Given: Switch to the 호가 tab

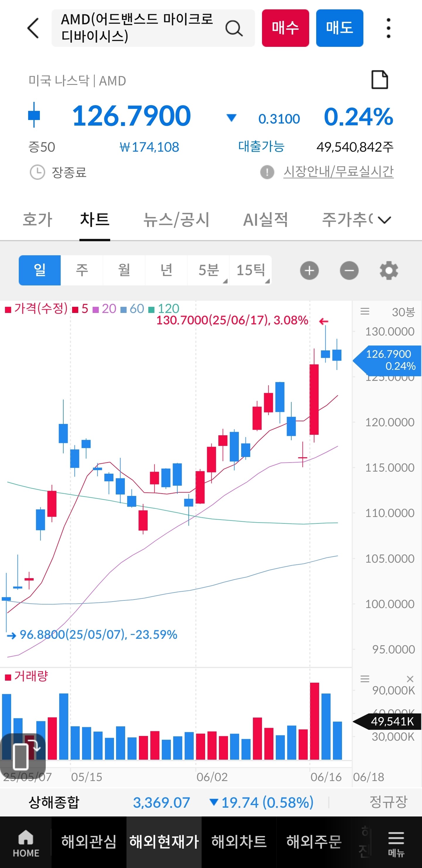Looking at the screenshot, I should [x=38, y=220].
